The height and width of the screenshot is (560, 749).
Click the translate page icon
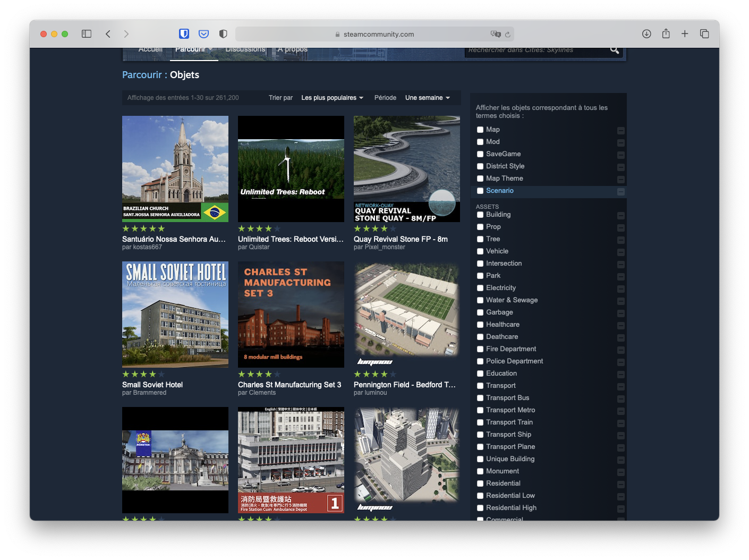click(496, 34)
